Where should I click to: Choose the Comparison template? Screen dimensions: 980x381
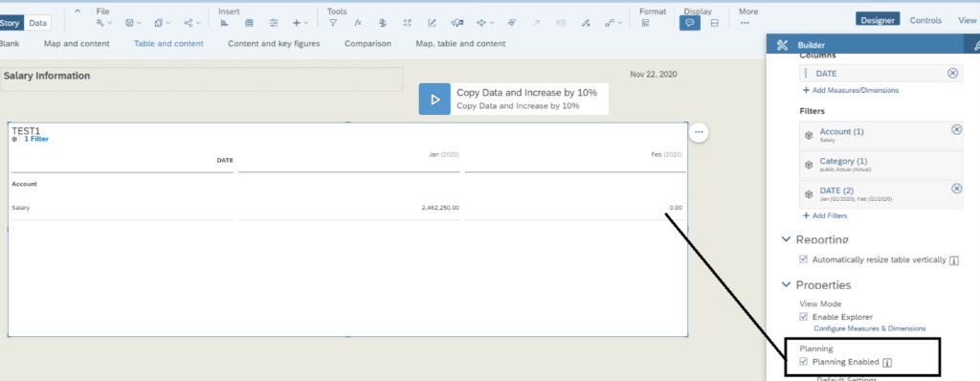point(368,44)
